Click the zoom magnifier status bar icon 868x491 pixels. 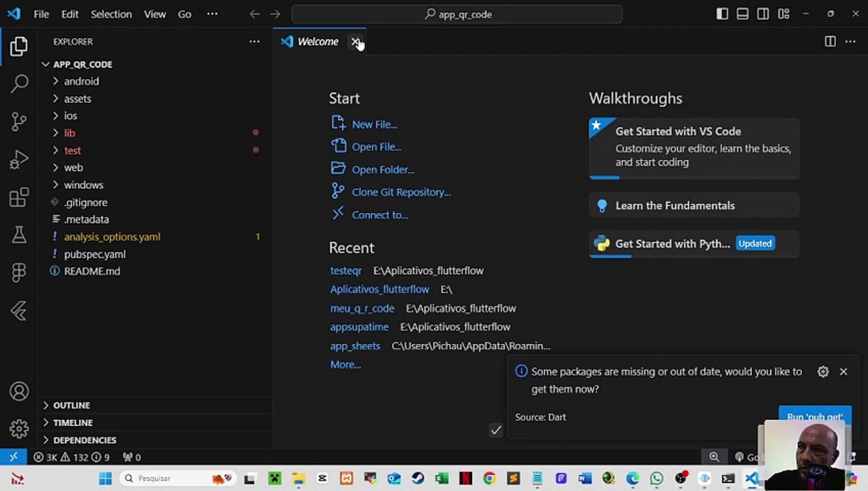pos(714,457)
